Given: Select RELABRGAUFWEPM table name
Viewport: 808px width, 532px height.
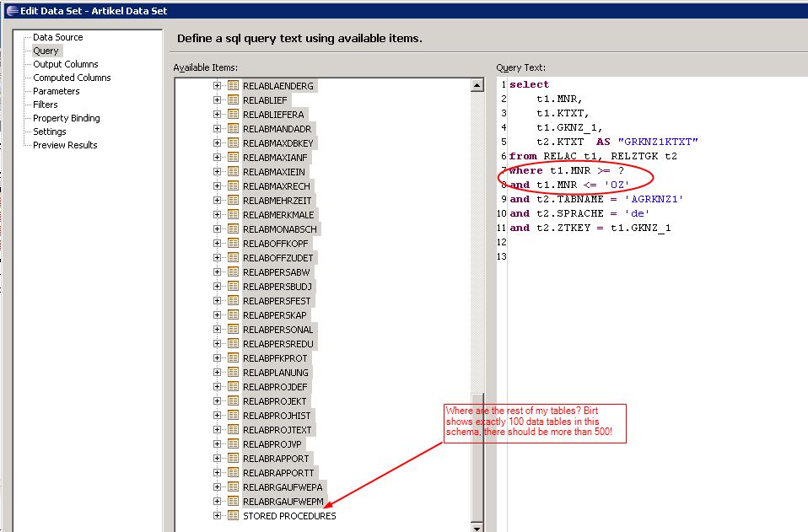Looking at the screenshot, I should (x=283, y=501).
